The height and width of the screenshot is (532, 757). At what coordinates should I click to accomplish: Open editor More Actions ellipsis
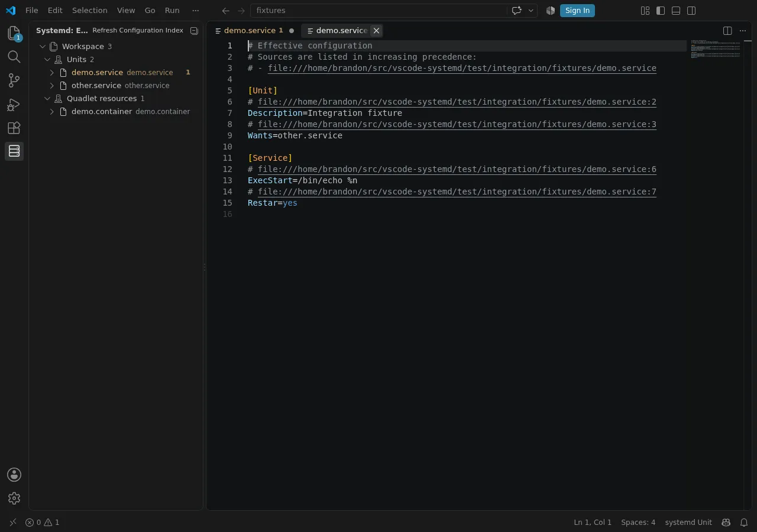coord(743,31)
